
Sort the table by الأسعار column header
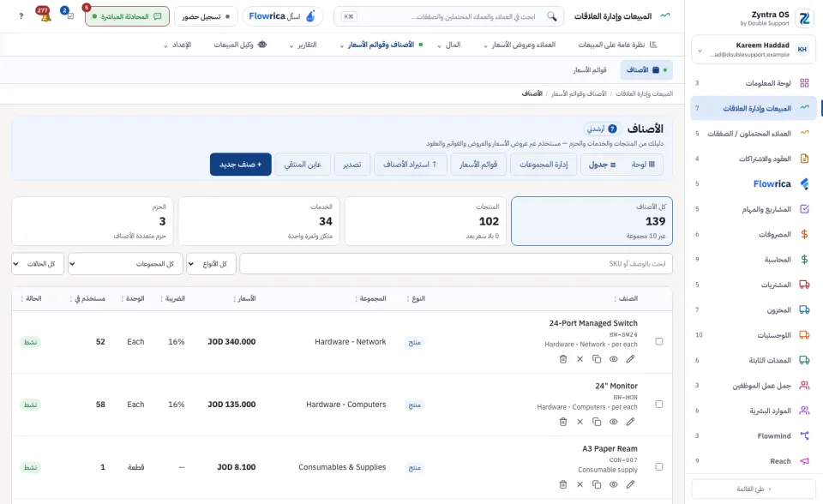coord(244,299)
